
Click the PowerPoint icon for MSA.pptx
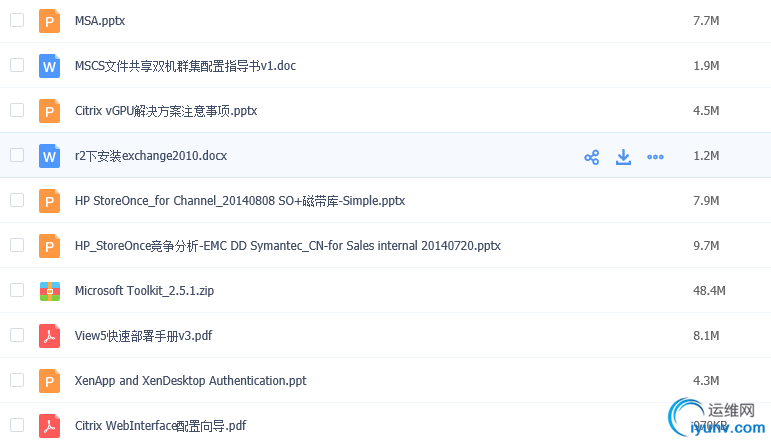[x=49, y=21]
